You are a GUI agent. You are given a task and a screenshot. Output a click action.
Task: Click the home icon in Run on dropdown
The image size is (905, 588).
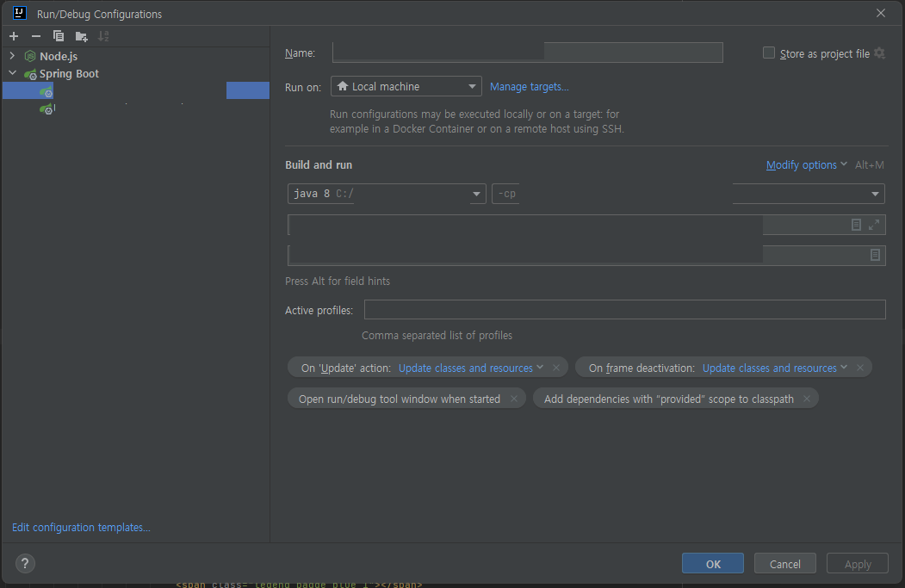[x=343, y=86]
